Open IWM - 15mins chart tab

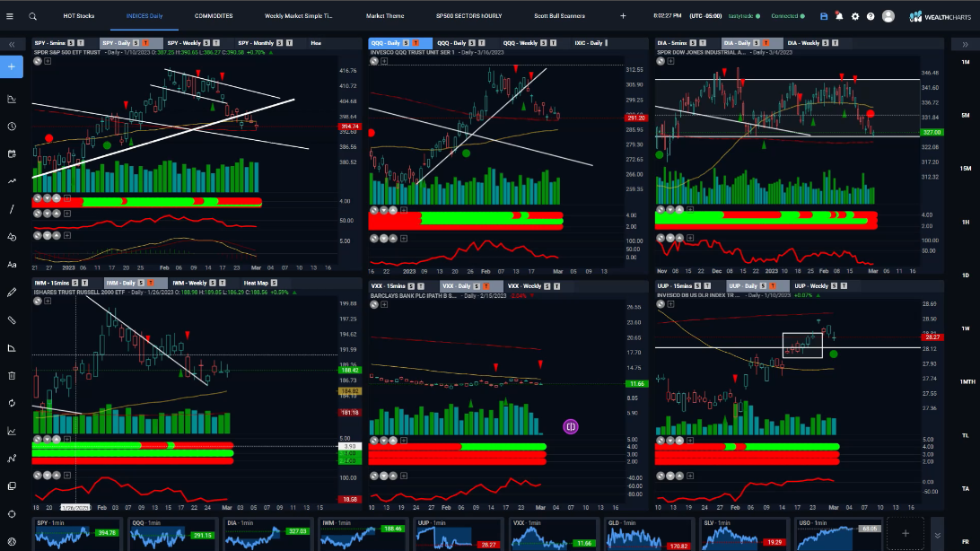click(52, 283)
